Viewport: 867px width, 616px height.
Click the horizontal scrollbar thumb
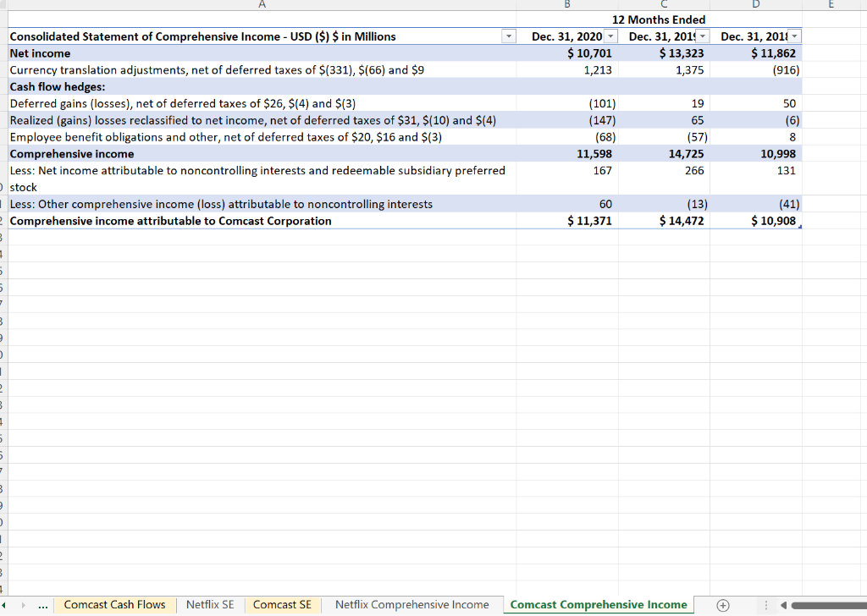click(828, 604)
